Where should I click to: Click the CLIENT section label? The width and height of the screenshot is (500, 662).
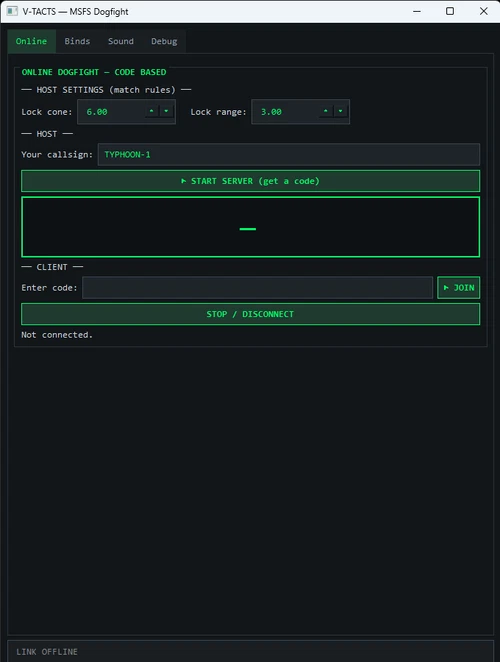(52, 267)
